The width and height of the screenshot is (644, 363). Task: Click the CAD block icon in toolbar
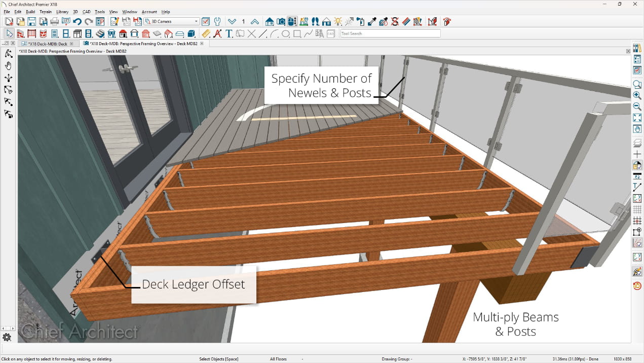click(x=331, y=33)
